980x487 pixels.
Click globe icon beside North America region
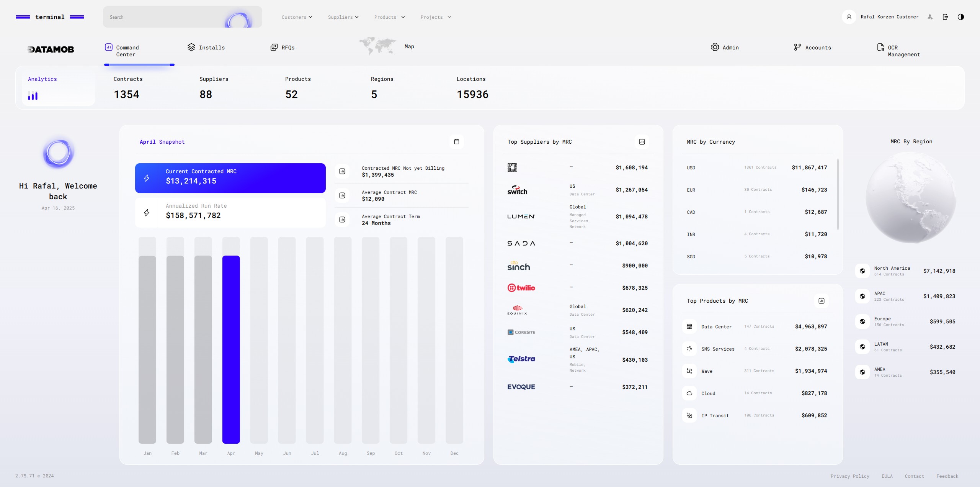point(862,271)
